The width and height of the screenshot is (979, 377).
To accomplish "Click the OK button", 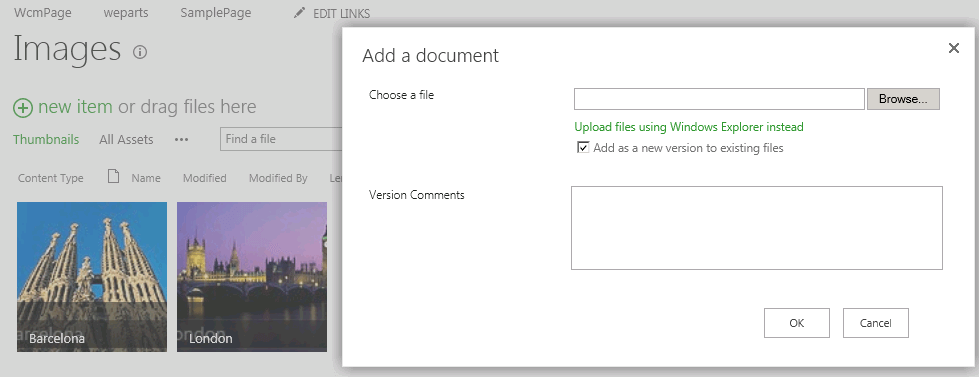I will coord(797,323).
